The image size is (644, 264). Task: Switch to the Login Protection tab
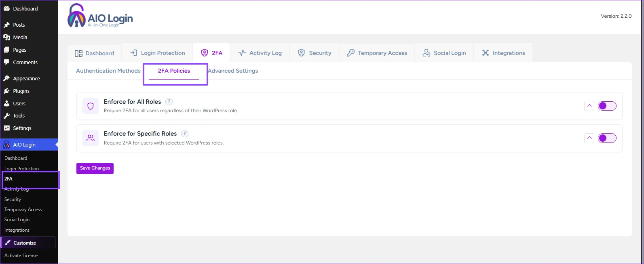(x=157, y=53)
